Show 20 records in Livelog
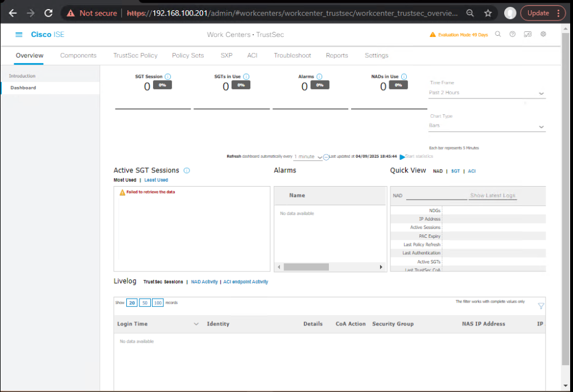 (132, 303)
